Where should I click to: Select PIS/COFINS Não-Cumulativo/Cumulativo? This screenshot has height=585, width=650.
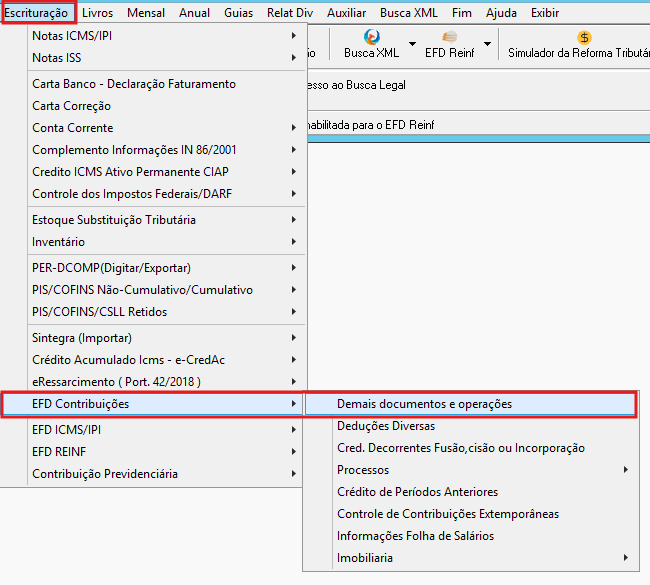point(167,290)
